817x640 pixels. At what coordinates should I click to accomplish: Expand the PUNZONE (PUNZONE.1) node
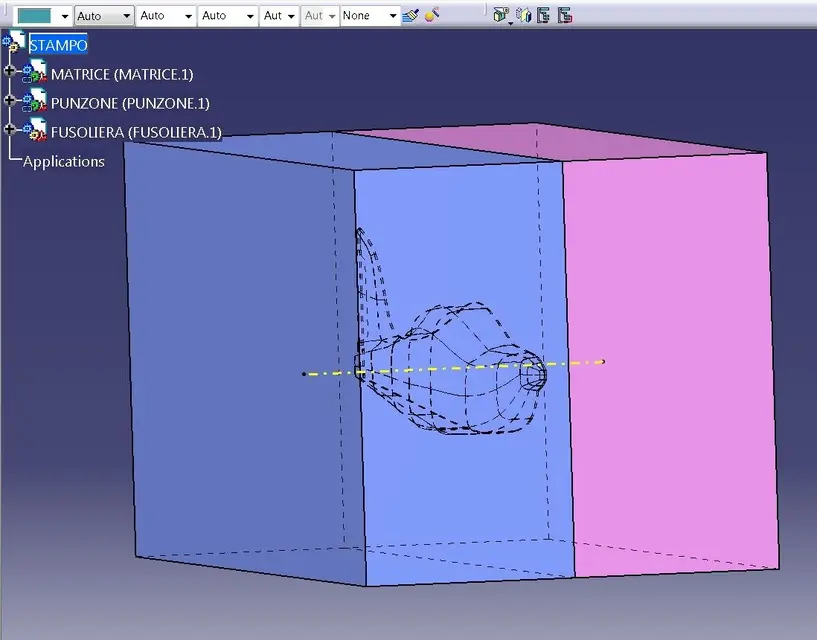coord(10,100)
